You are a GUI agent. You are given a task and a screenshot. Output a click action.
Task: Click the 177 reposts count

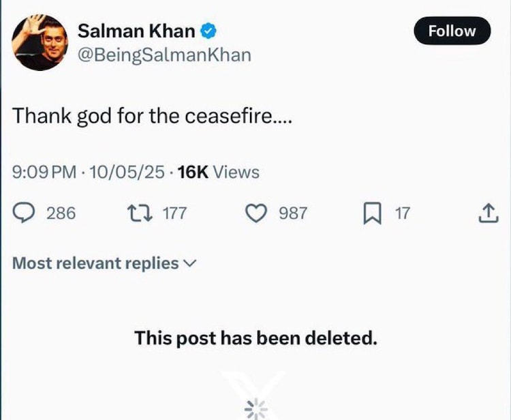pyautogui.click(x=174, y=213)
